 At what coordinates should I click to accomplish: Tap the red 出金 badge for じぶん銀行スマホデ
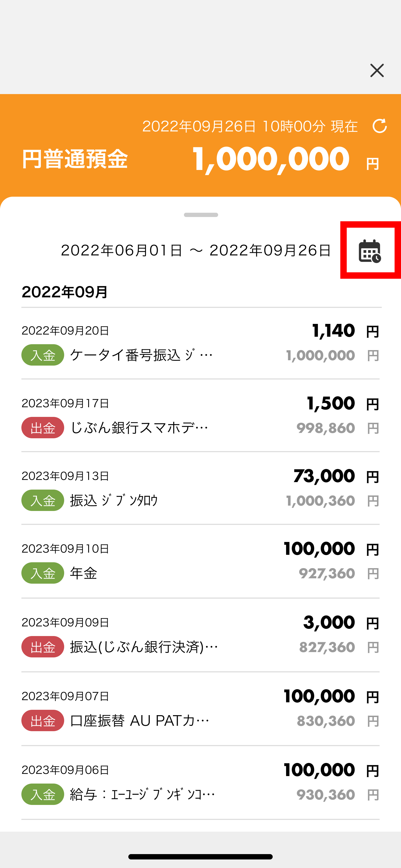click(x=43, y=428)
